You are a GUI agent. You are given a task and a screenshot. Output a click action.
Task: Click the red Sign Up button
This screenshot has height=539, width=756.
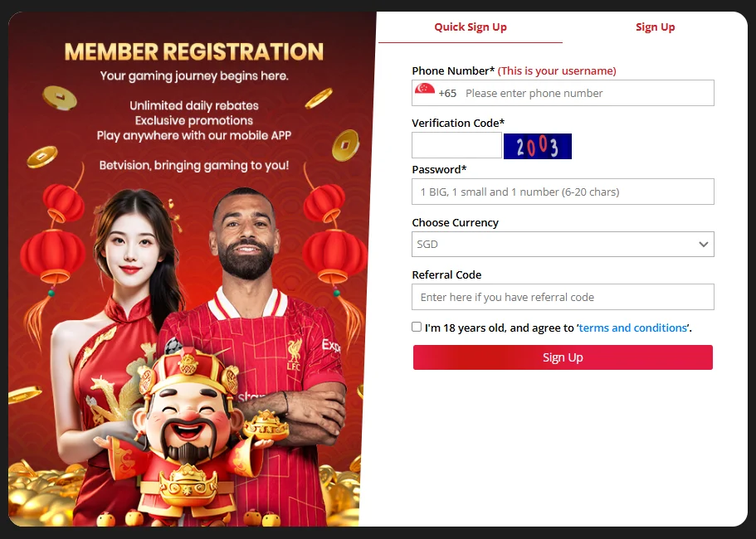[563, 357]
